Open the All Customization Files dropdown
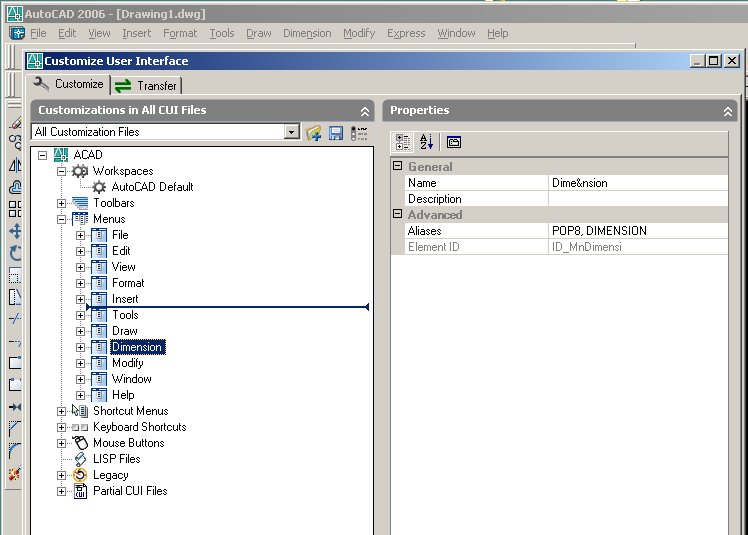 pos(291,132)
